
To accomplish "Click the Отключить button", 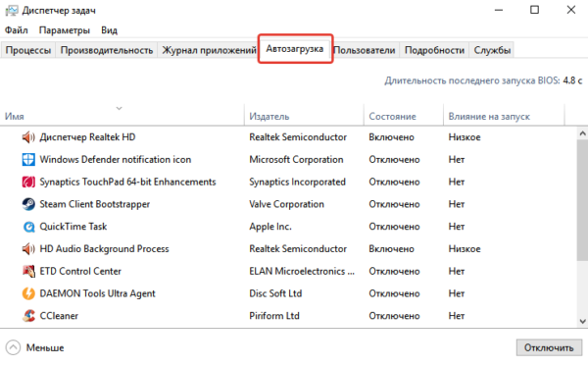I will (x=549, y=347).
